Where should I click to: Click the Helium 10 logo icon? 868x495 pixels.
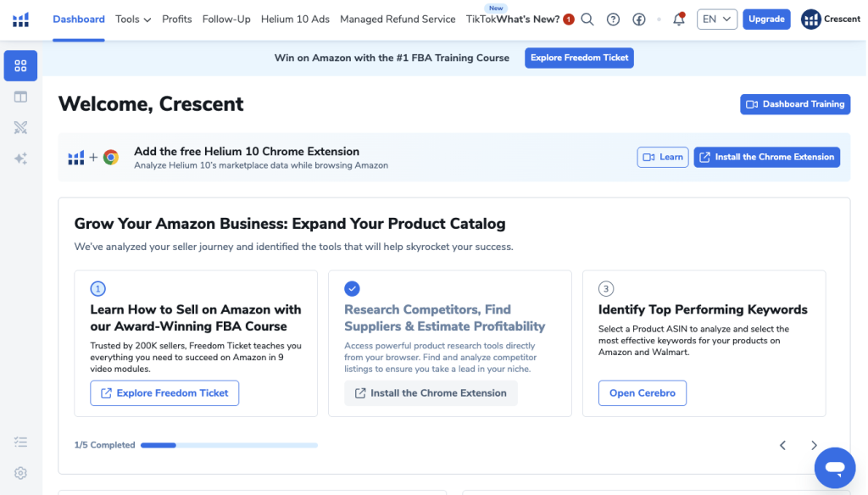(x=20, y=19)
